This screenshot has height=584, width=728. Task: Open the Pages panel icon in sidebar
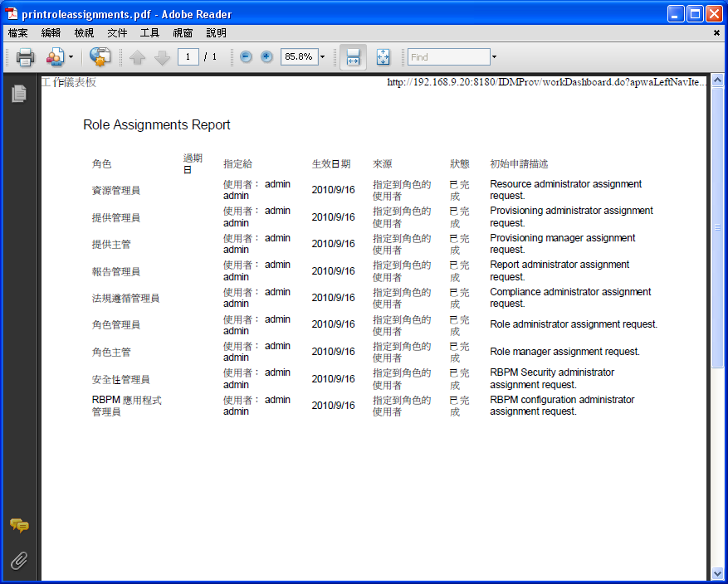[19, 93]
